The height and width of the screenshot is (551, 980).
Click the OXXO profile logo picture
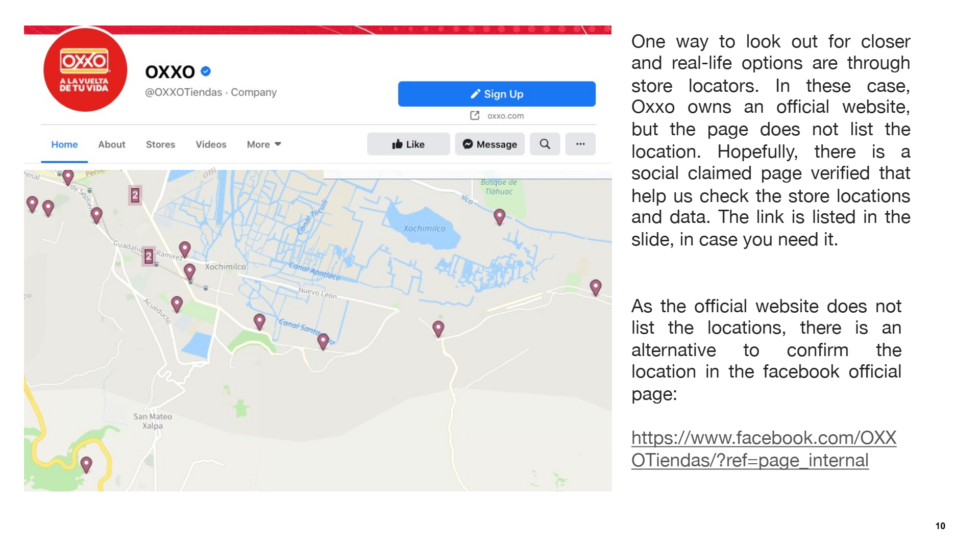[85, 70]
